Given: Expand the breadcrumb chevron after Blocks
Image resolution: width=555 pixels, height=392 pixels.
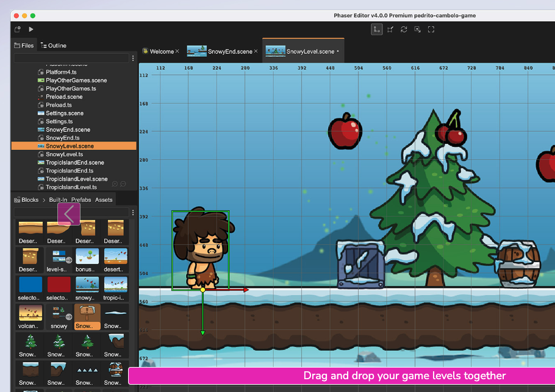Looking at the screenshot, I should (45, 199).
